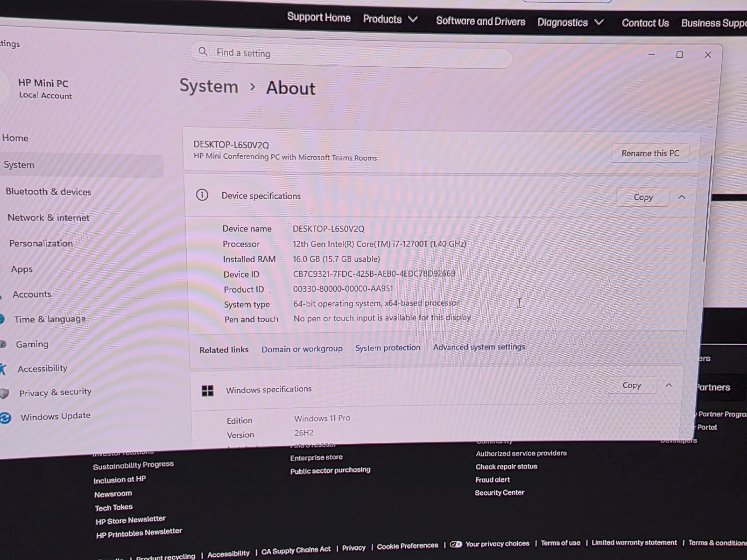Click the HP Mini PC Local Account profile
This screenshot has width=747, height=560.
45,89
